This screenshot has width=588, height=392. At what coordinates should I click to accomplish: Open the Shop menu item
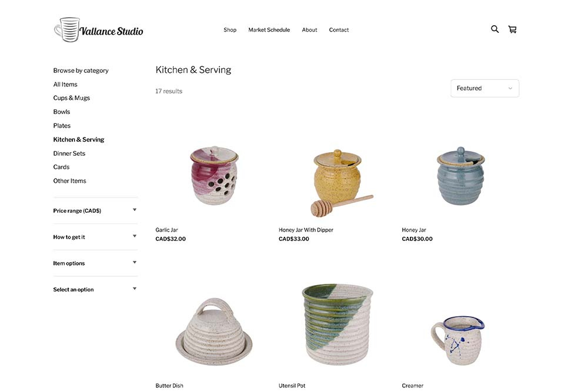point(230,29)
